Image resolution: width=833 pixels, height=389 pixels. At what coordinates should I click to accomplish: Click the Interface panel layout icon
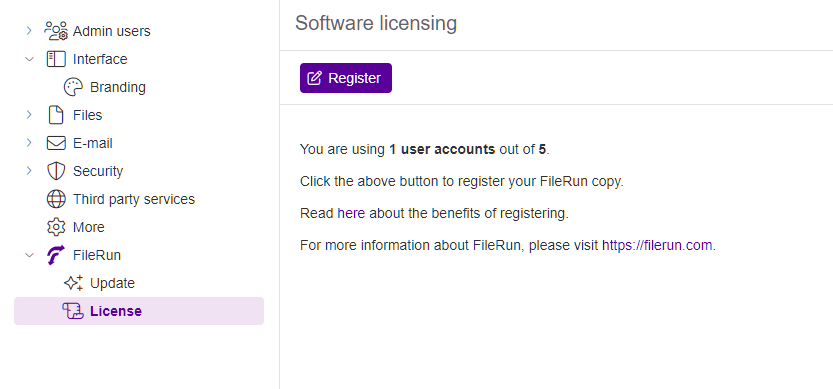tap(56, 59)
